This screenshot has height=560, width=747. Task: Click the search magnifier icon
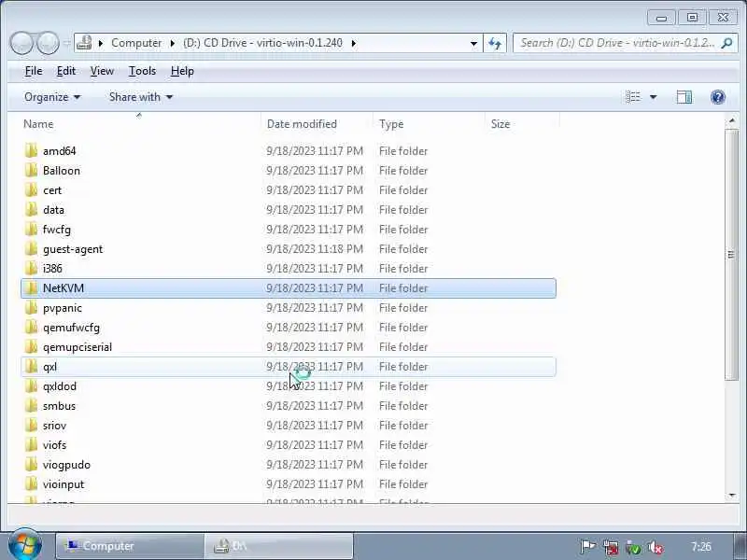[726, 43]
